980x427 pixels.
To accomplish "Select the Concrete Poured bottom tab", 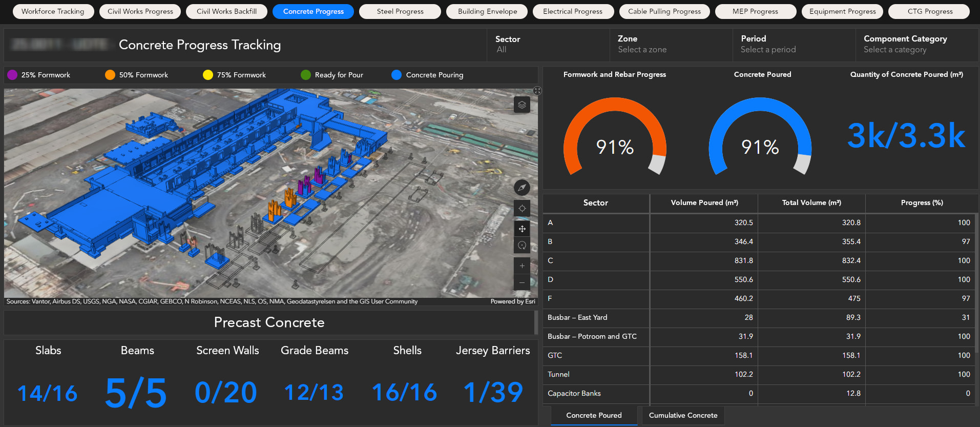I will pos(594,415).
